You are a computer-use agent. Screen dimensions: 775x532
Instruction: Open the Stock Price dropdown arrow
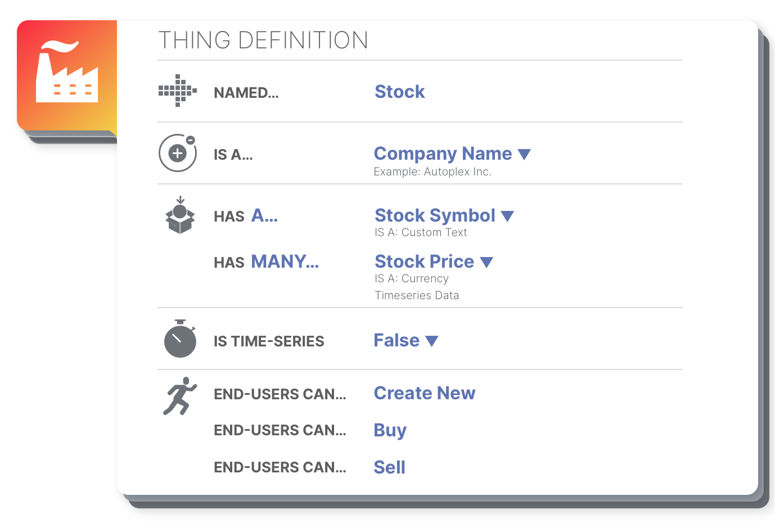(486, 262)
